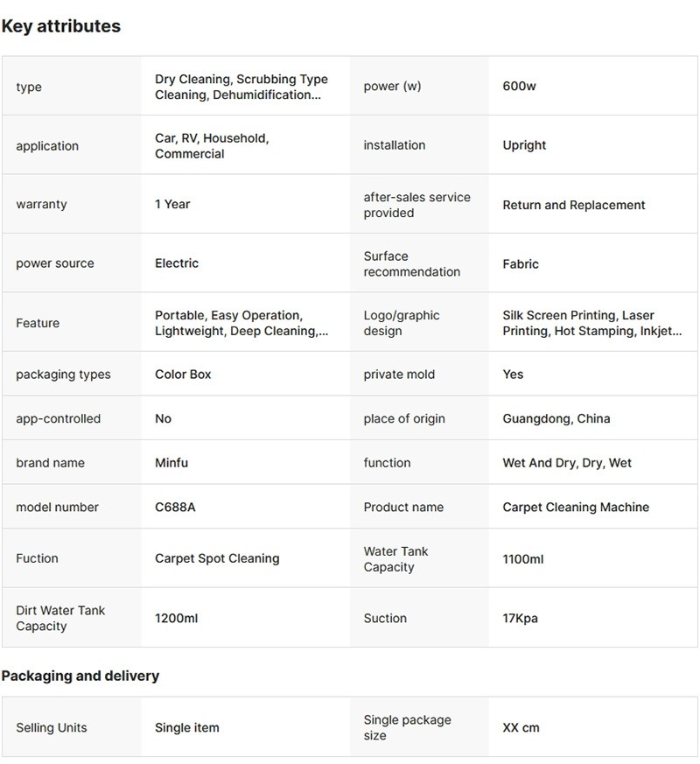Expand the truncated 'Silk Screen Printing' value

591,323
